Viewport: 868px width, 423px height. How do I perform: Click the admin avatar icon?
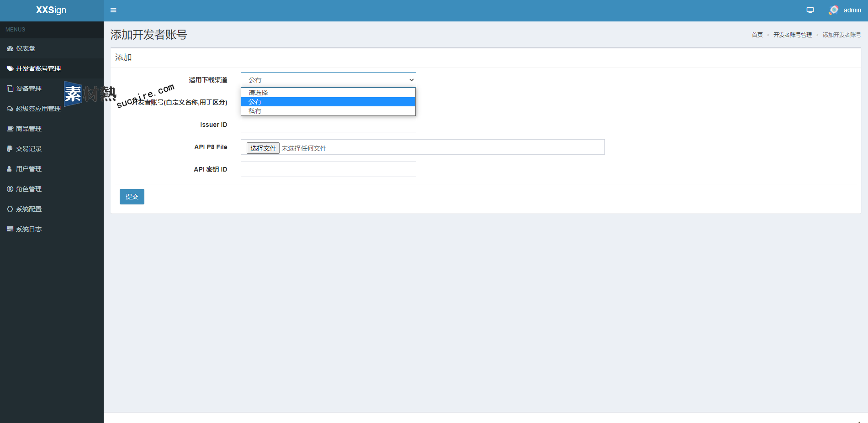click(x=834, y=10)
